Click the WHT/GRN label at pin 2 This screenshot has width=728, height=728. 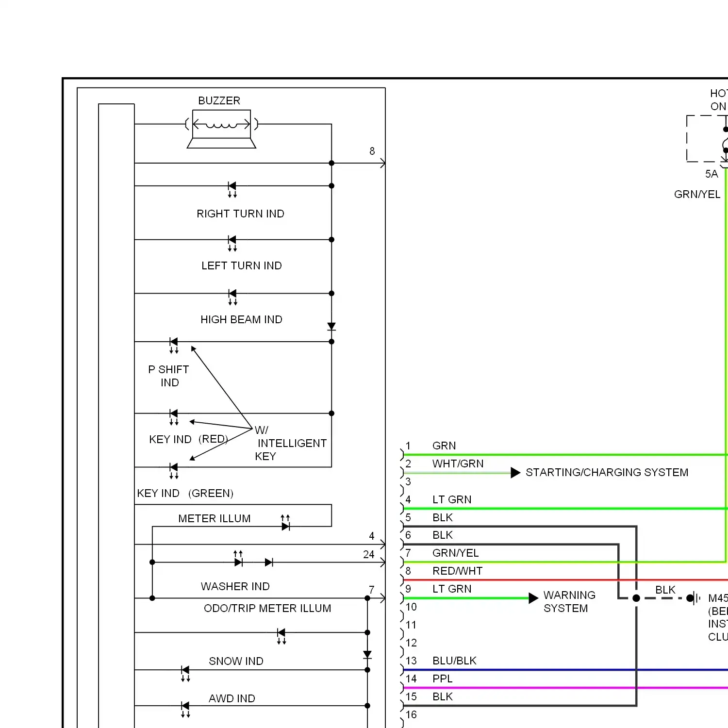458,463
